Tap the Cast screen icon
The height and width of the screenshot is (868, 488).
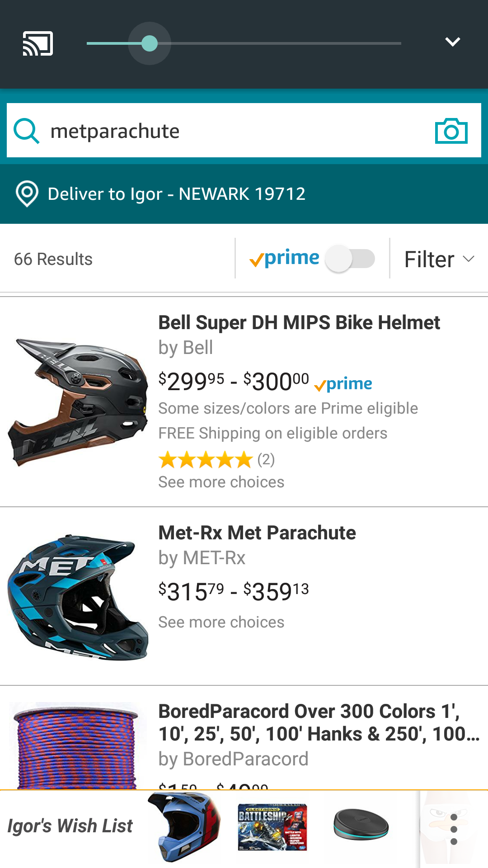click(x=38, y=43)
